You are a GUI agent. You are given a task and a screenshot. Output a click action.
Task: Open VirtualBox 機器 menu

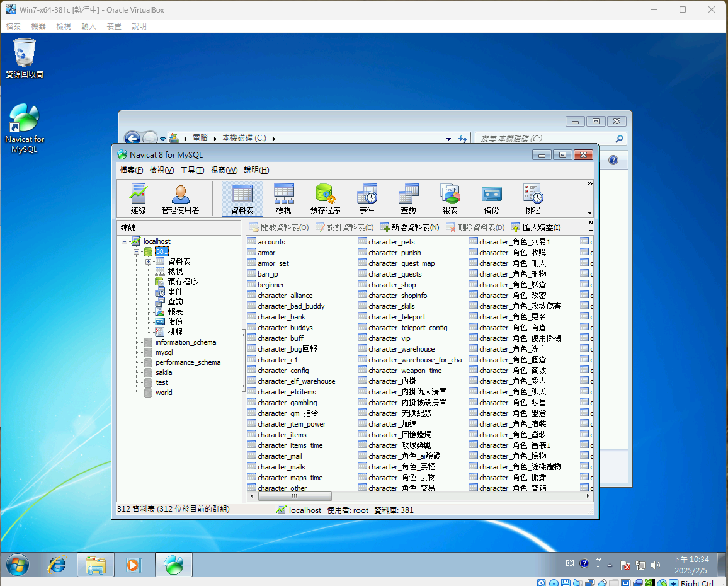coord(38,26)
